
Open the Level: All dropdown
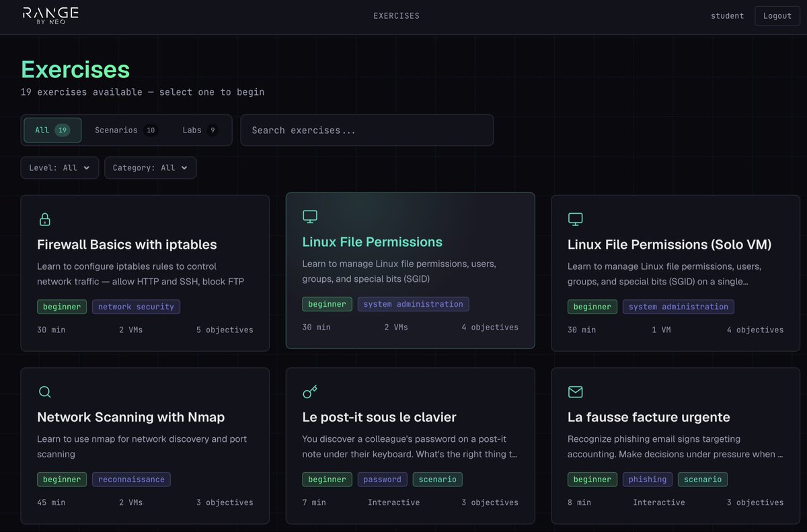pos(60,167)
